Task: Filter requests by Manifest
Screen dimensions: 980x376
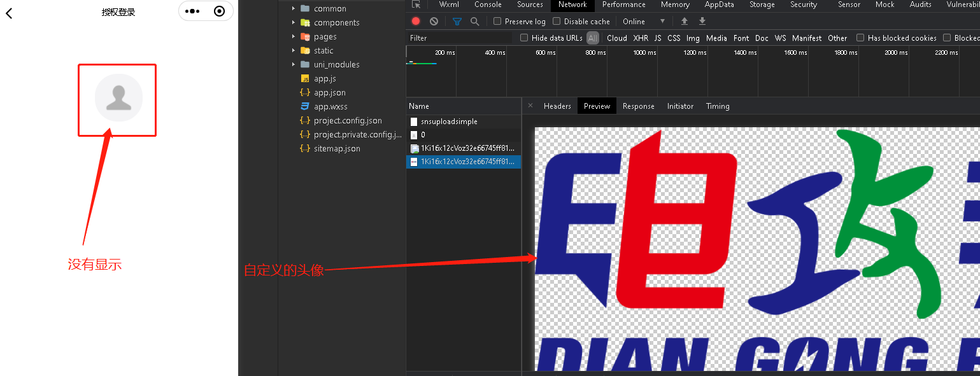Action: (807, 38)
